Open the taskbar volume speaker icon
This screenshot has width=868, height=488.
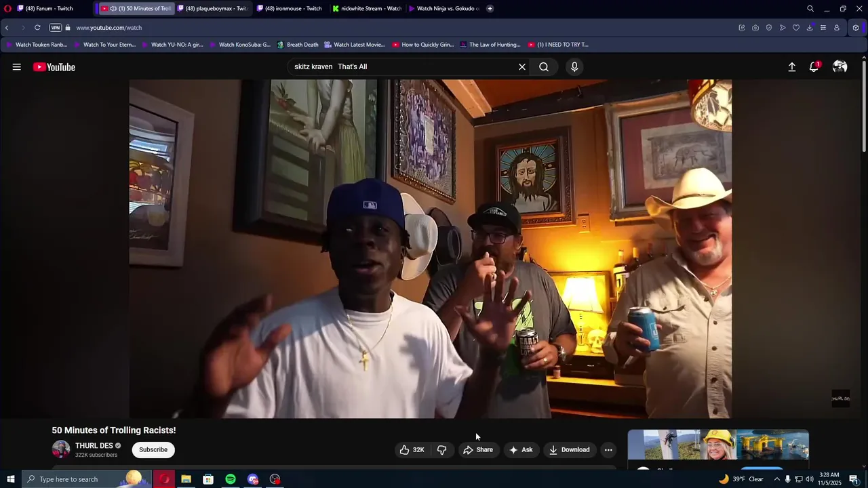[810, 479]
